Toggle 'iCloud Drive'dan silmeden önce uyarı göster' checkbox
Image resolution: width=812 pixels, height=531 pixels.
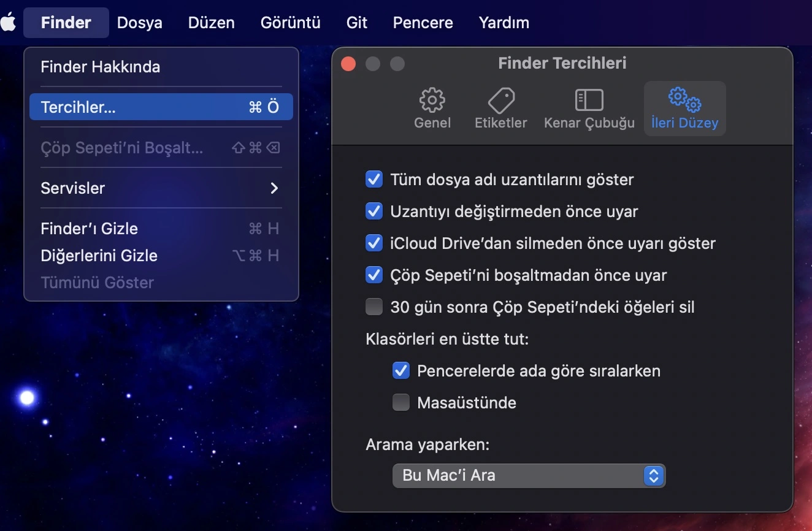tap(374, 243)
